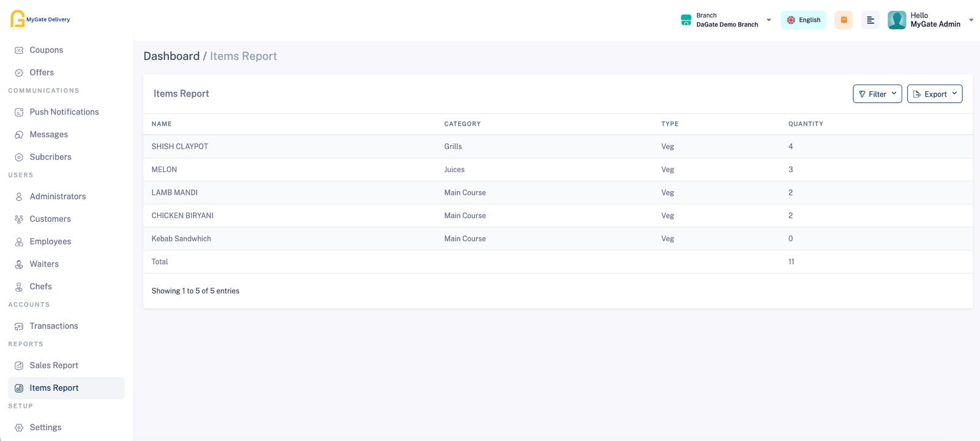The image size is (980, 441).
Task: Click the MyGate Delivery logo
Action: click(40, 19)
